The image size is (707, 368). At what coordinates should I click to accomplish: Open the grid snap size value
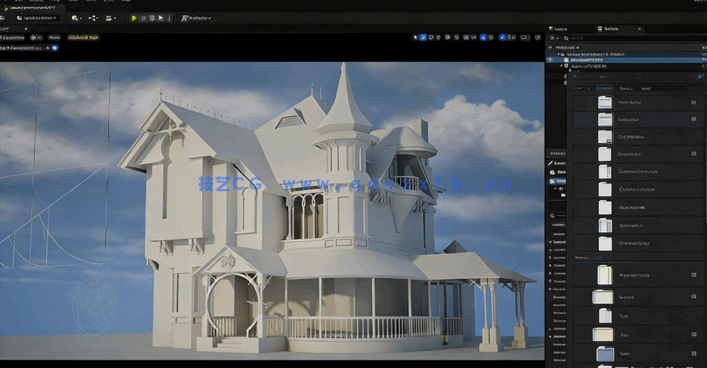473,37
